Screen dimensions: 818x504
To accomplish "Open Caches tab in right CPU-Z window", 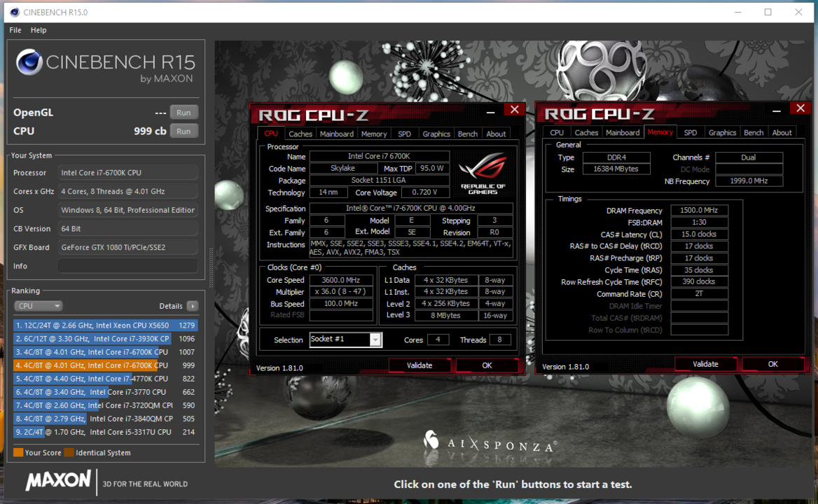I will pos(586,132).
